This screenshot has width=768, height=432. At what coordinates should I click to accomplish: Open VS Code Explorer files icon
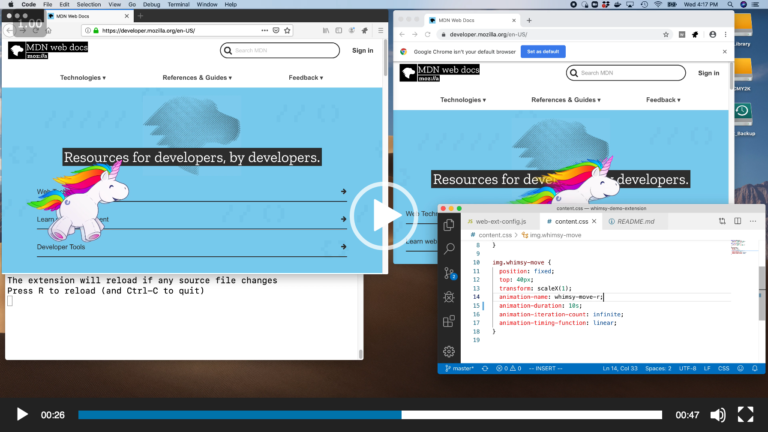[x=449, y=225]
